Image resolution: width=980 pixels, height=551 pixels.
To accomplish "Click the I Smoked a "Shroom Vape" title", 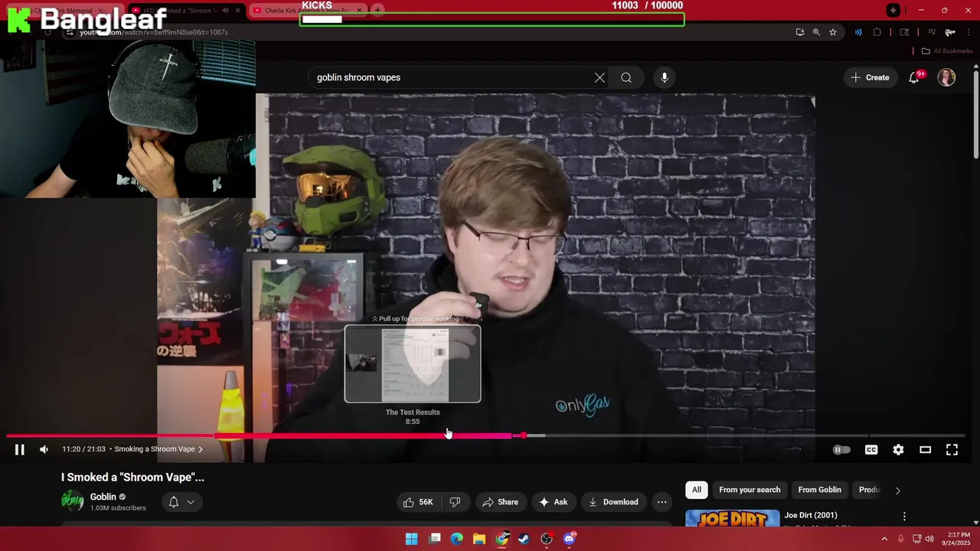I will pos(133,478).
